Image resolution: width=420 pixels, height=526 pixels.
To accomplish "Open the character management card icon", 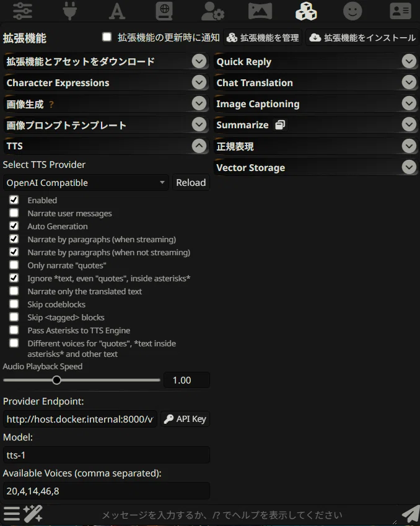I will pos(401,11).
